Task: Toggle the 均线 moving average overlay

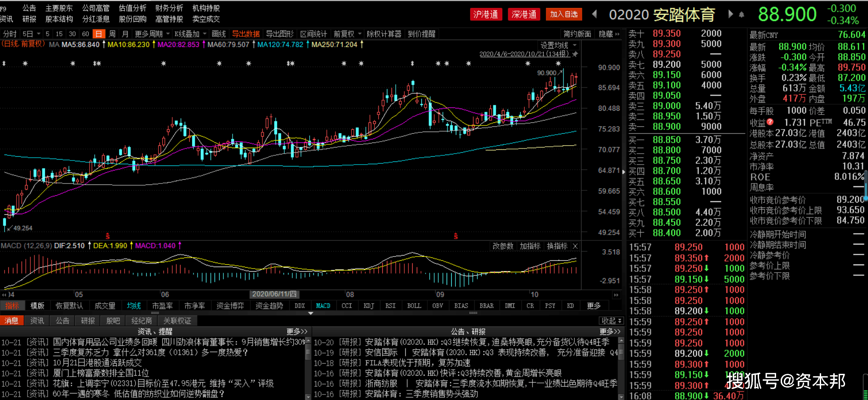Action: click(x=134, y=306)
